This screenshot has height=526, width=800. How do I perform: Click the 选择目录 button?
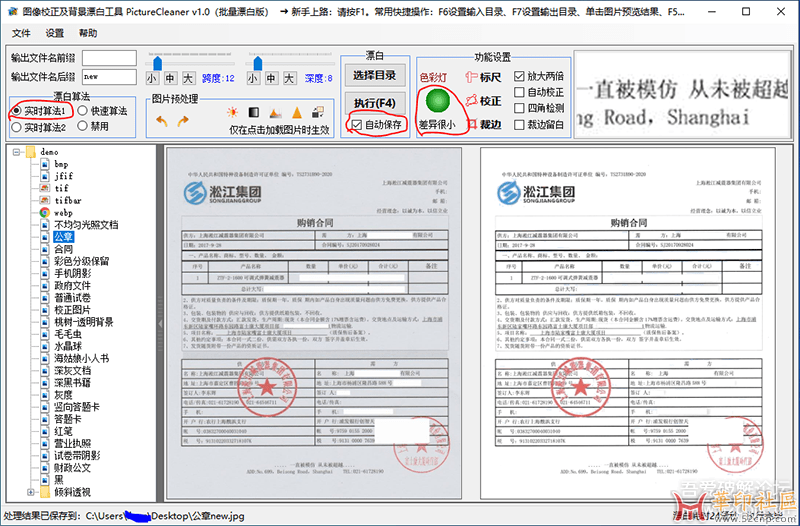click(375, 75)
